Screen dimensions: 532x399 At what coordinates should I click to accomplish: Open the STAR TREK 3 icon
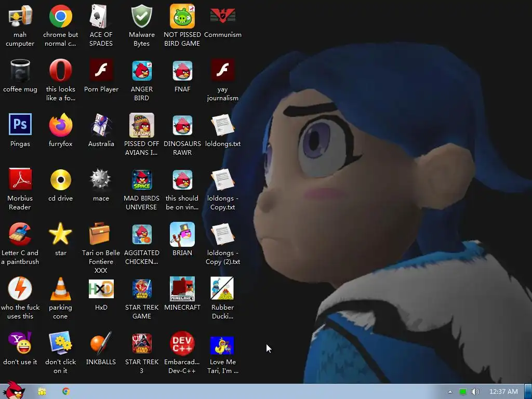pyautogui.click(x=141, y=343)
